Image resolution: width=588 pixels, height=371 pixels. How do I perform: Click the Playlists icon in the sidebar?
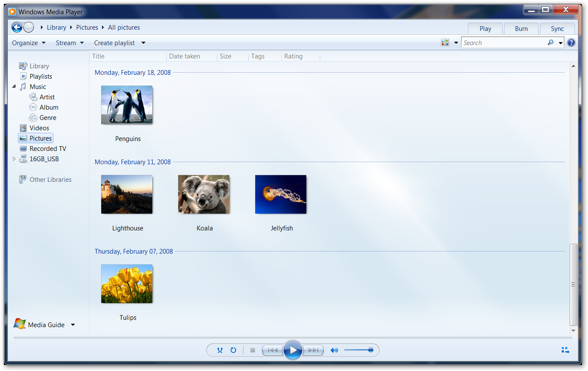click(23, 77)
